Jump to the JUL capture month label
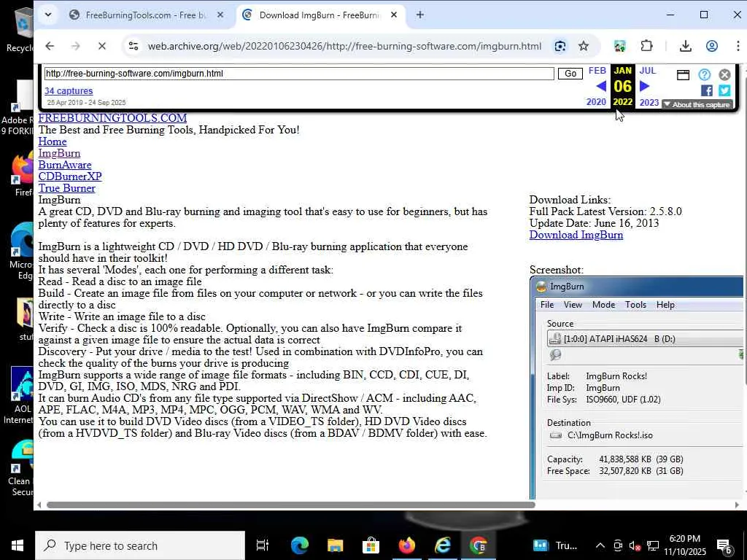The width and height of the screenshot is (747, 560). [648, 71]
